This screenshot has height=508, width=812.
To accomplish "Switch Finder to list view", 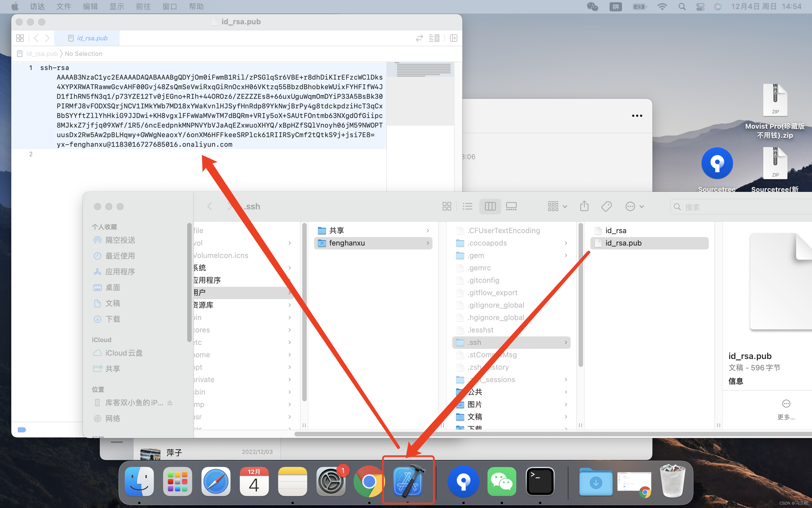I will (x=467, y=206).
